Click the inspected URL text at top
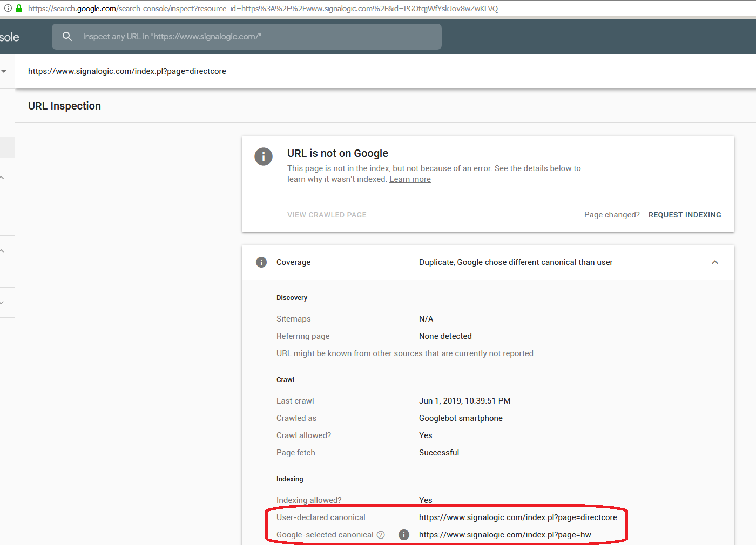The image size is (756, 545). [127, 71]
